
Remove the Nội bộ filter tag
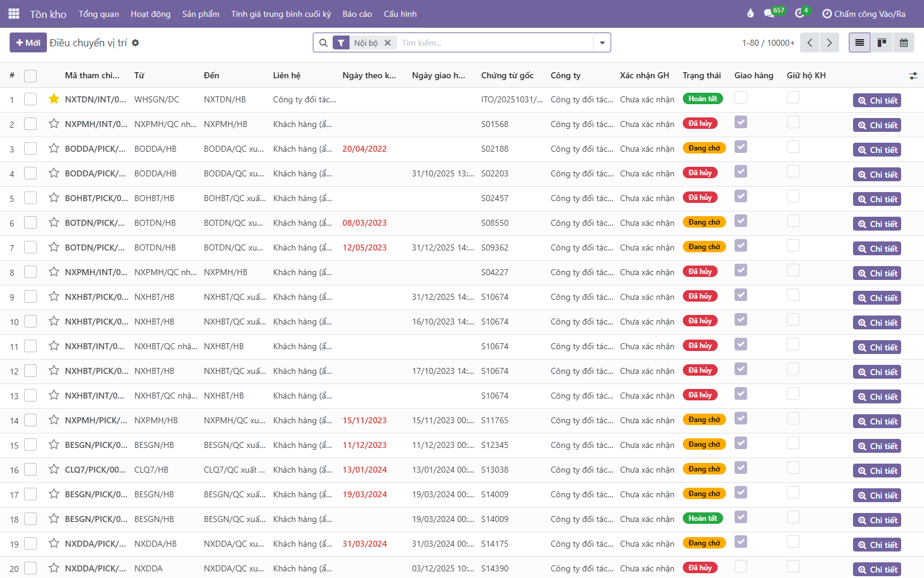(387, 43)
